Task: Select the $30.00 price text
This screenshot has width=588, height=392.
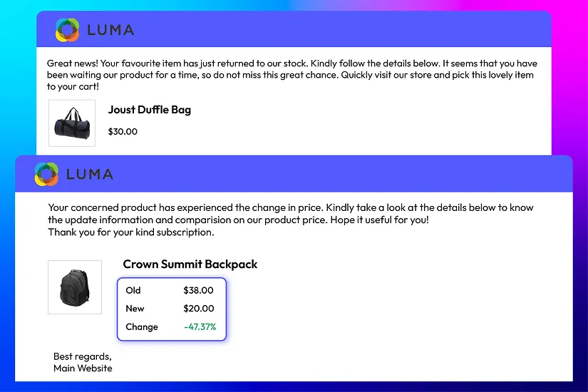Action: coord(123,132)
